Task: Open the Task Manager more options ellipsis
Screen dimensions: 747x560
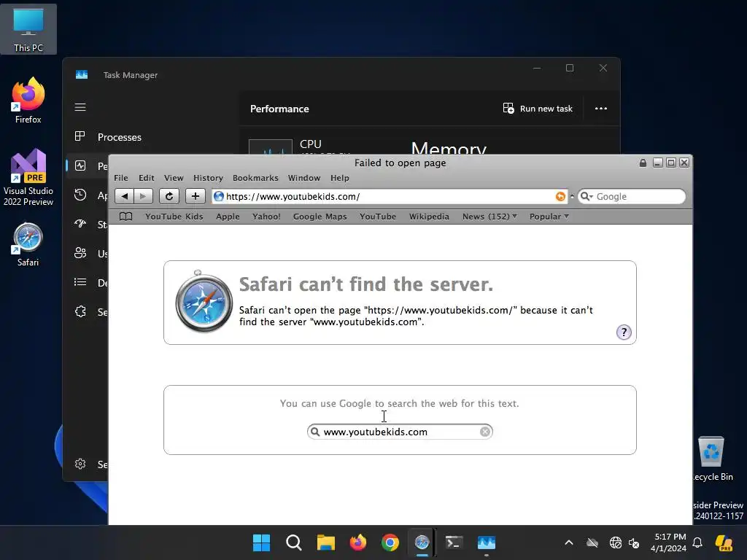Action: 601,109
